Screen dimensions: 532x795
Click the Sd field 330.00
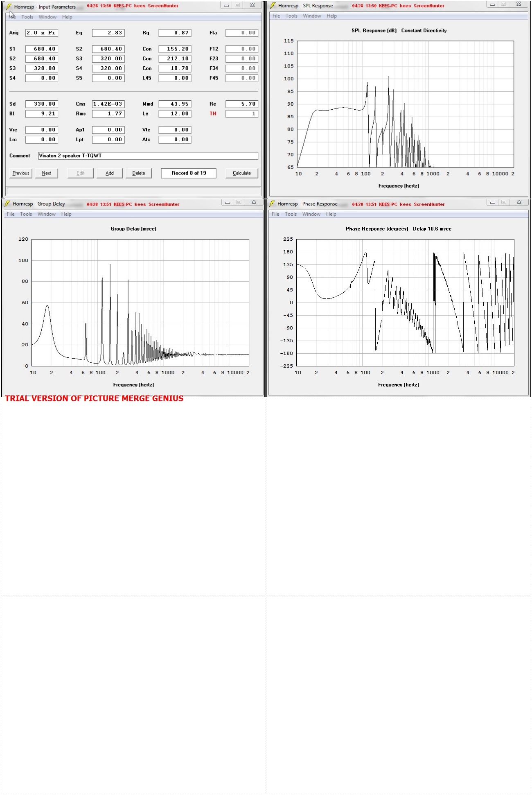click(x=42, y=104)
